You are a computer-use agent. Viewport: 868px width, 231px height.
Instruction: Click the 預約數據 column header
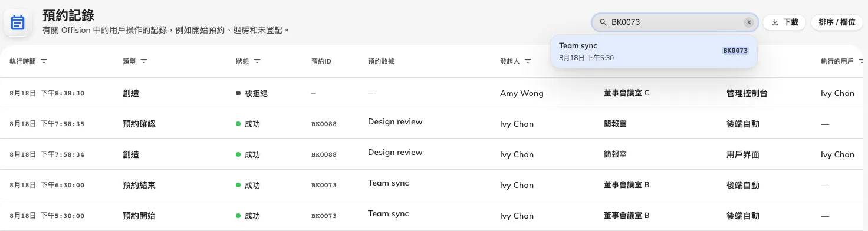381,61
